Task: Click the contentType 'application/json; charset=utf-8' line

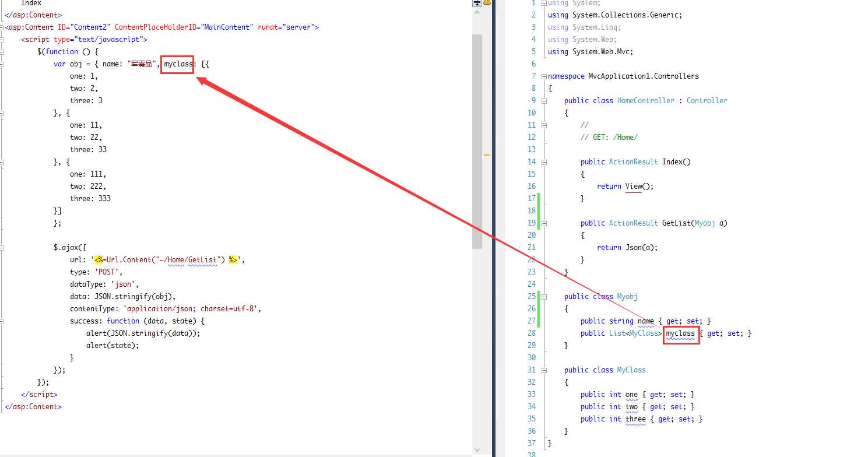Action: click(x=166, y=308)
